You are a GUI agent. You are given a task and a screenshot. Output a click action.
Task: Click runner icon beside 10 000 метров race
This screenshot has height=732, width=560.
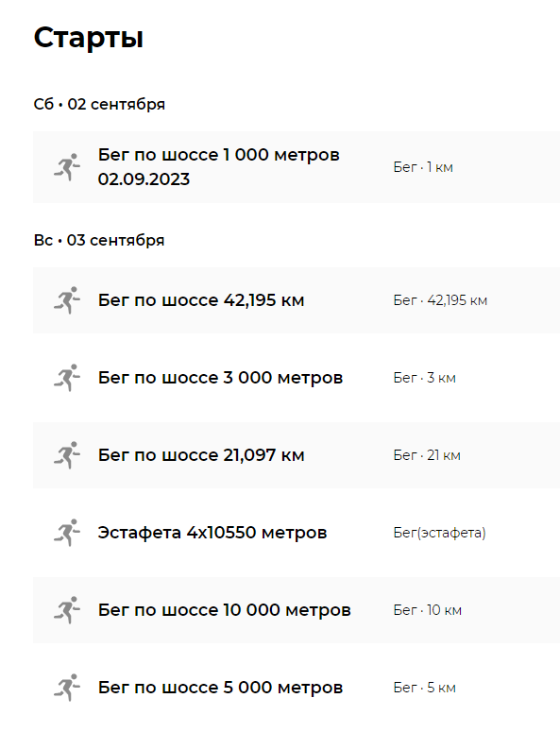(67, 610)
